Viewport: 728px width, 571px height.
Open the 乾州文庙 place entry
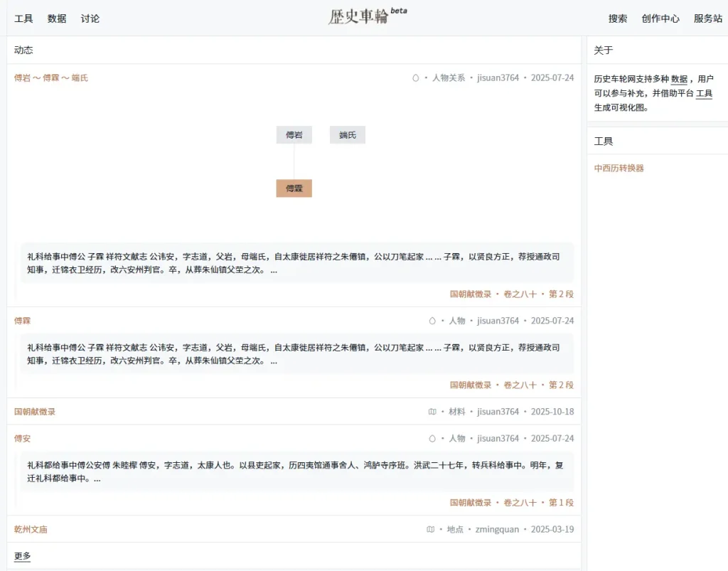point(31,529)
